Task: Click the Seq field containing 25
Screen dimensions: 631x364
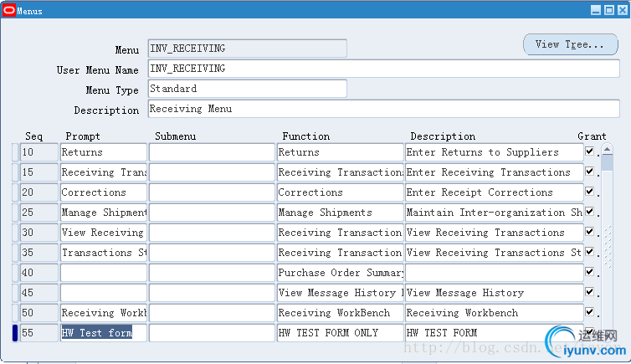Action: coord(38,213)
